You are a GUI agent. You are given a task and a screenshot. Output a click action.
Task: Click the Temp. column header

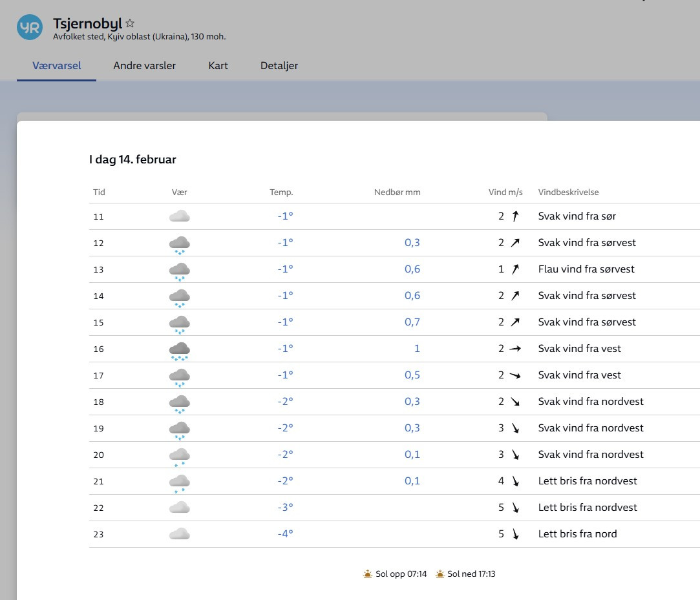(x=281, y=192)
